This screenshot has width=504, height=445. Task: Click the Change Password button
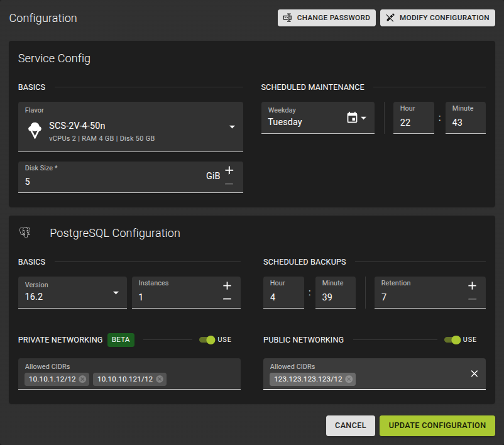(x=327, y=18)
